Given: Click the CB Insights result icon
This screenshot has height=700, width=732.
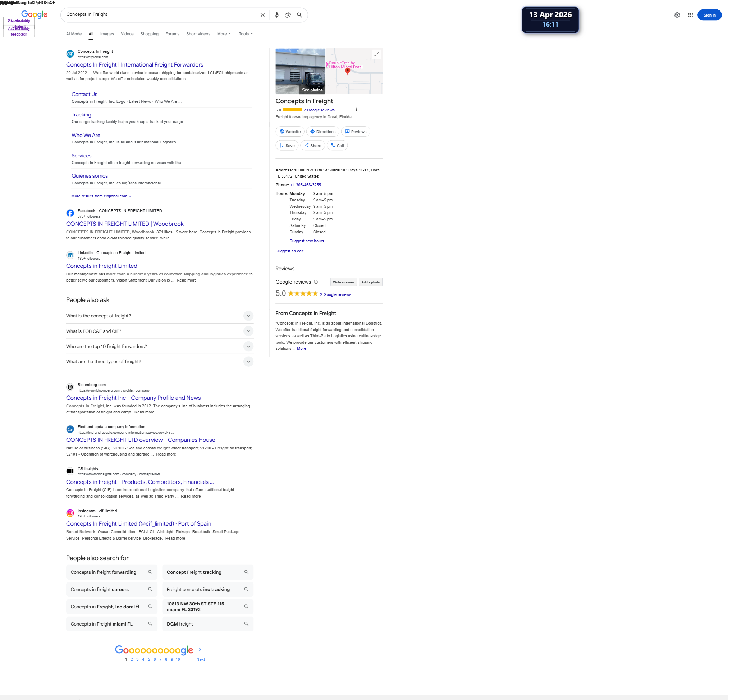Looking at the screenshot, I should click(70, 471).
